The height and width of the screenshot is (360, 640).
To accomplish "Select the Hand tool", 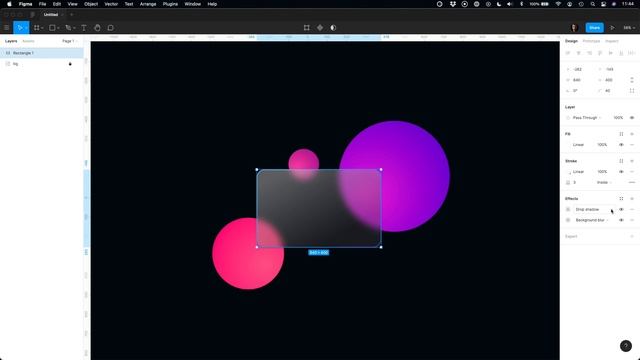I will coord(97,28).
